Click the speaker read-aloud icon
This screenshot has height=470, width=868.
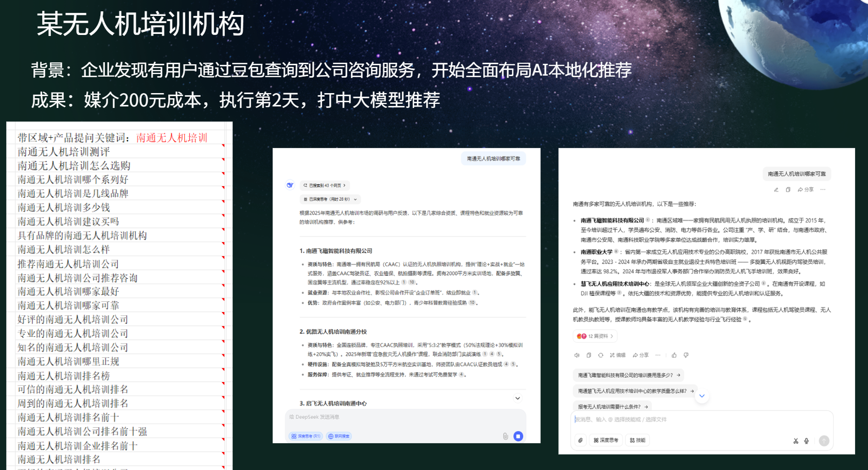click(x=577, y=355)
